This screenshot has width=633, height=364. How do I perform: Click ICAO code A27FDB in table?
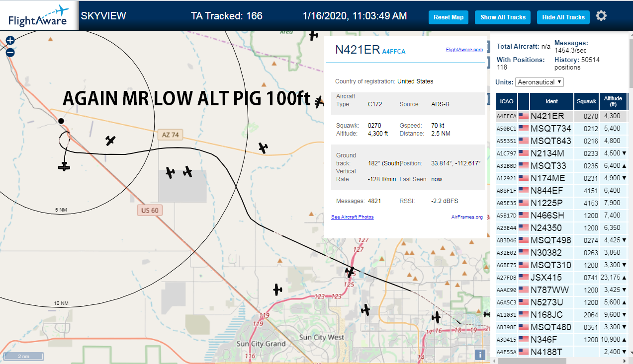coord(506,278)
